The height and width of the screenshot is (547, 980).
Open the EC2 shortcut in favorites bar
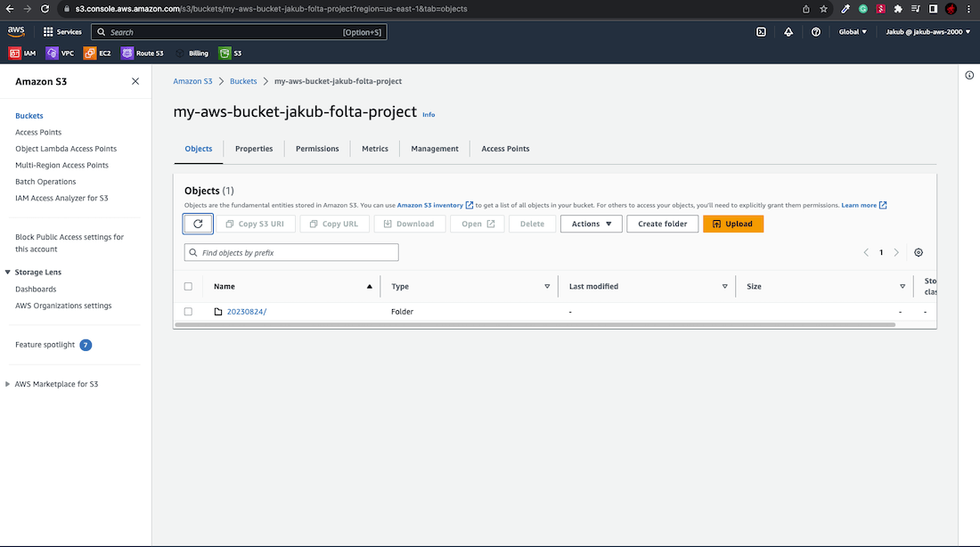click(x=97, y=53)
